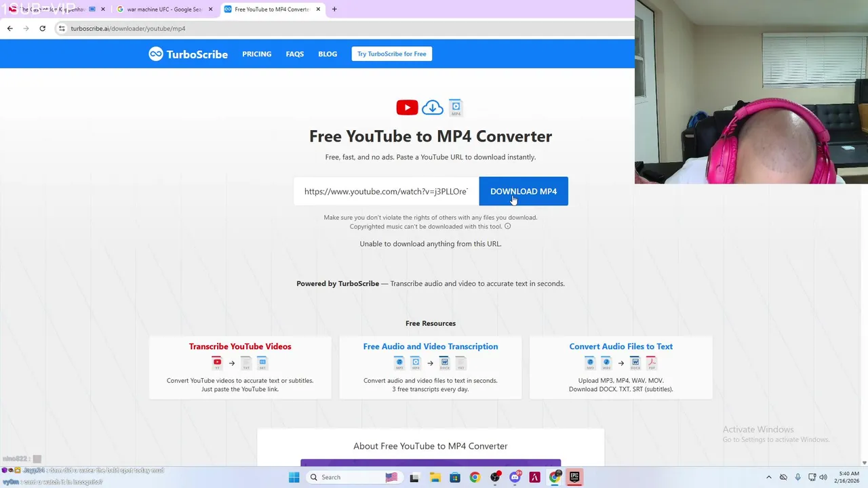Open Epic Games Launcher from taskbar
The height and width of the screenshot is (488, 868).
click(x=574, y=477)
